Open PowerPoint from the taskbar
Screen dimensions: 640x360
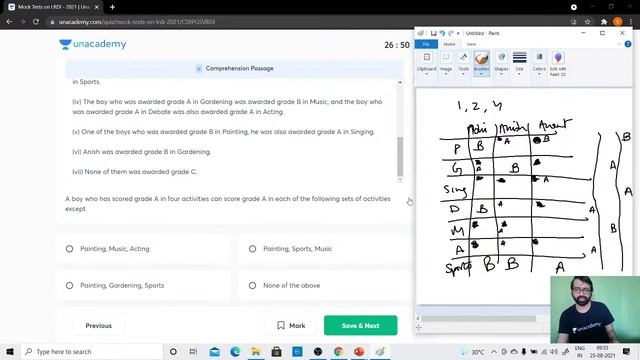pyautogui.click(x=359, y=351)
